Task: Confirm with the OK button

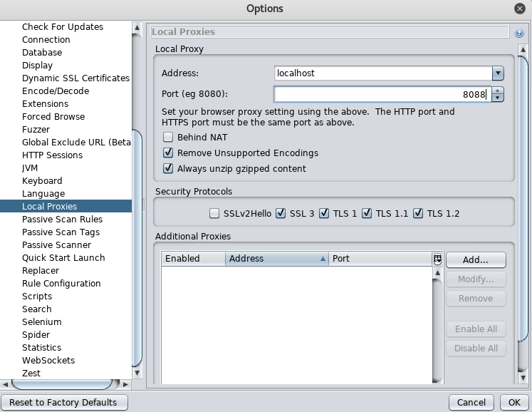Action: [x=514, y=403]
